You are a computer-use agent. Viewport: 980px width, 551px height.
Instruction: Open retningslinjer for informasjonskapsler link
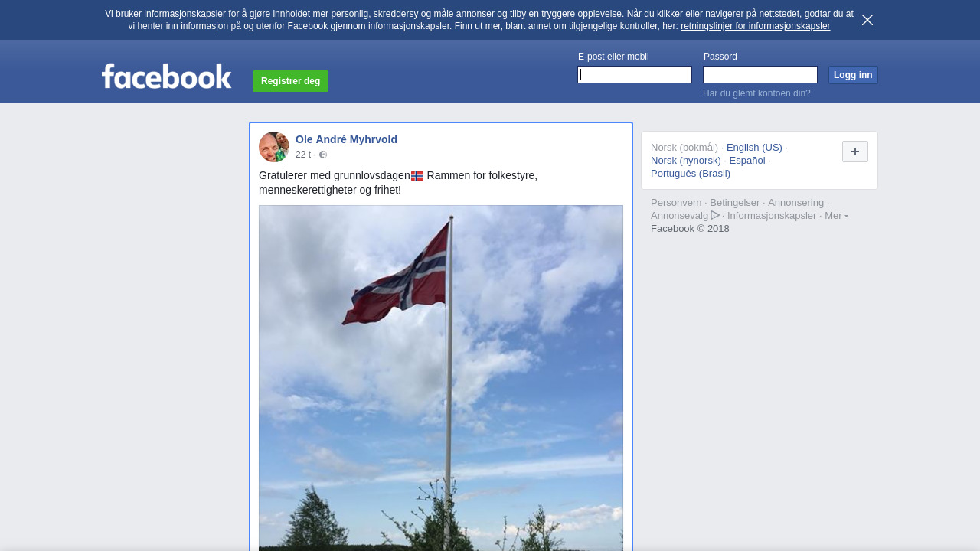pos(755,26)
